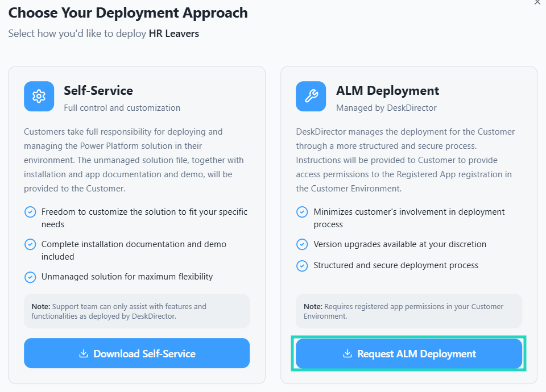This screenshot has width=546, height=392.
Task: Click the 'Managed by DeskDirector' subtitle
Action: pyautogui.click(x=386, y=108)
